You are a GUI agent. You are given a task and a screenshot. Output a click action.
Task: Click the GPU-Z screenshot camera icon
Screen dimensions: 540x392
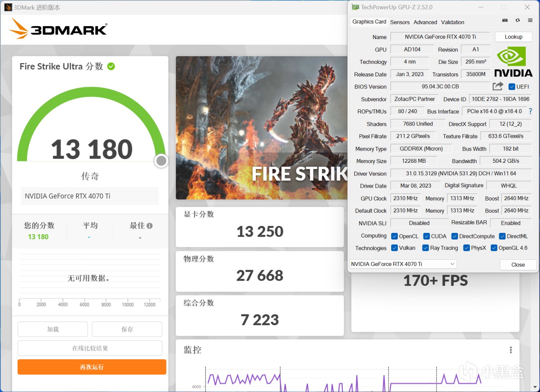click(505, 21)
